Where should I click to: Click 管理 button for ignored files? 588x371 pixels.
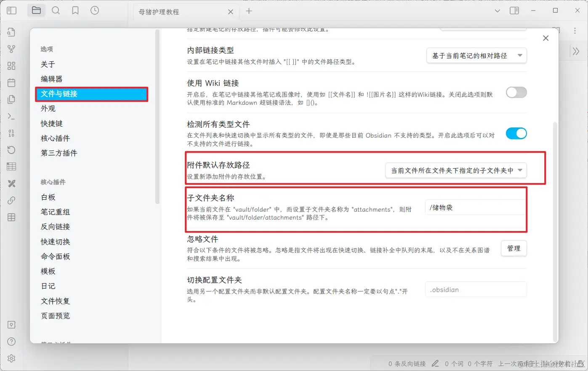(514, 249)
